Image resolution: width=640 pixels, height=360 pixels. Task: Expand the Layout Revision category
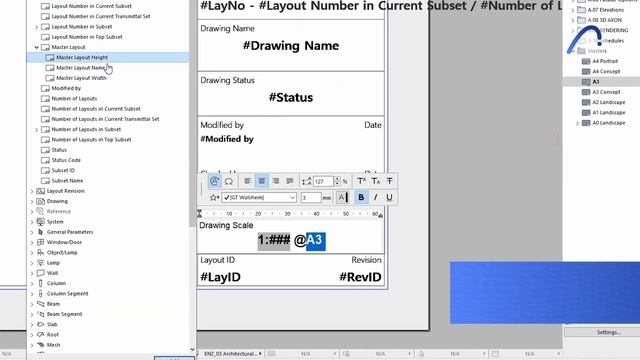[x=32, y=191]
